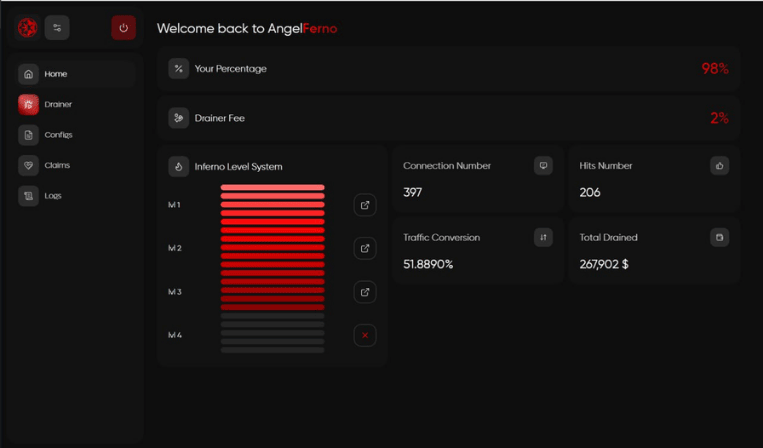This screenshot has height=448, width=763.
Task: Click the 'Your Percentage' label
Action: pos(231,69)
